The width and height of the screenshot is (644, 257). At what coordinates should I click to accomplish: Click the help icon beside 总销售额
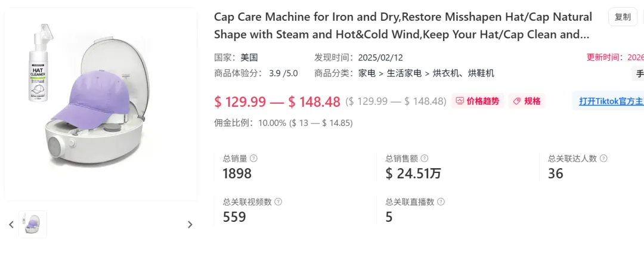click(x=425, y=158)
